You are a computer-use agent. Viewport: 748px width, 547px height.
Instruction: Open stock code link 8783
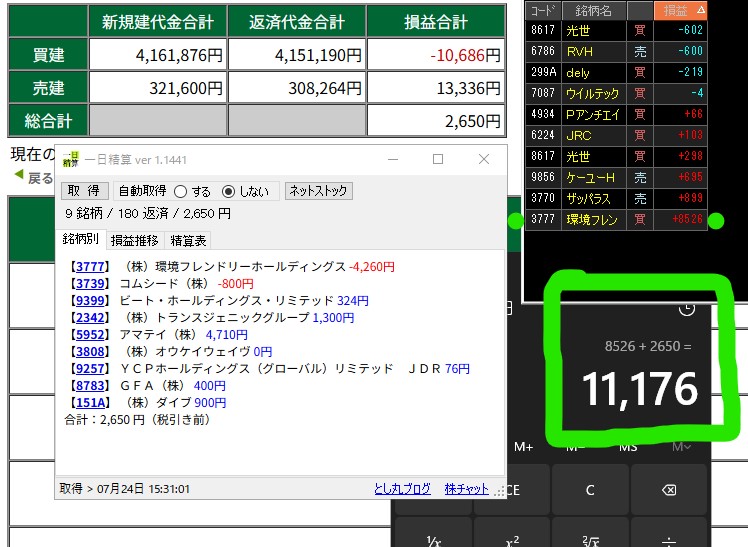(90, 386)
